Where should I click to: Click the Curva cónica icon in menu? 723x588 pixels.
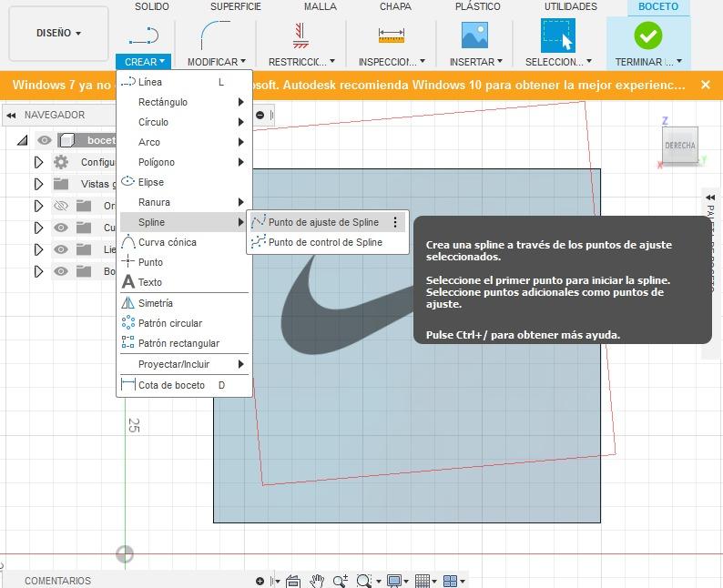128,242
